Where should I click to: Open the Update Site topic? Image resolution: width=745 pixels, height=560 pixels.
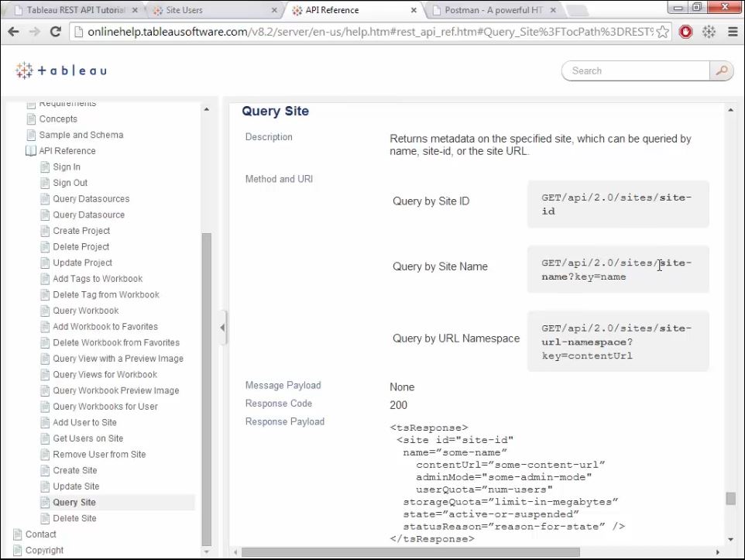point(76,486)
